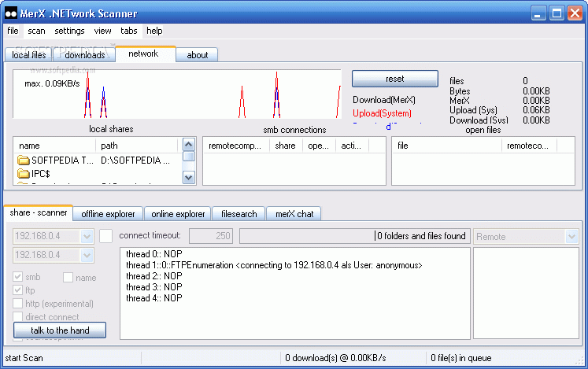Open the merX chat tab

coord(294,214)
